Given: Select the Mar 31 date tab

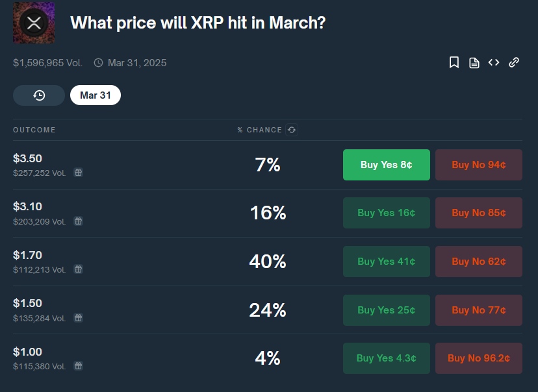Looking at the screenshot, I should (96, 95).
